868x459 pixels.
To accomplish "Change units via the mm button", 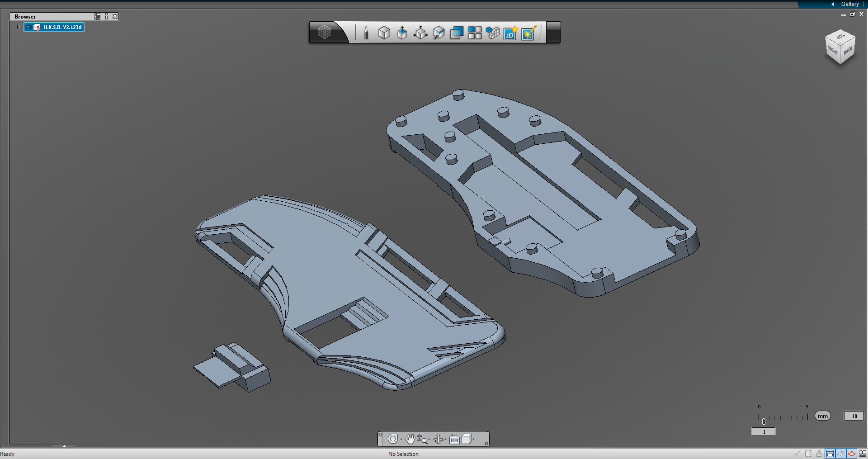I will [823, 416].
